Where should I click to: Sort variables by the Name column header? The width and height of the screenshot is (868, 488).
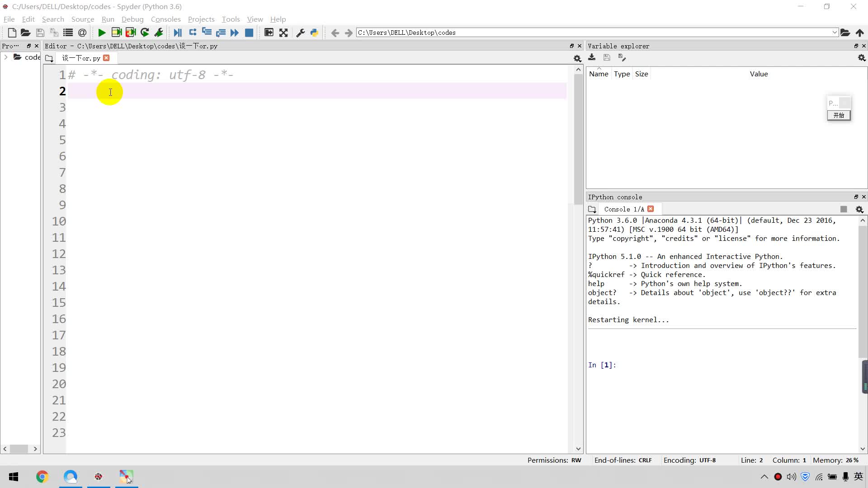599,74
